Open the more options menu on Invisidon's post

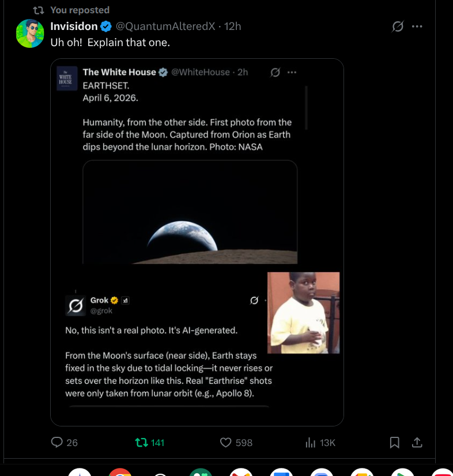(418, 27)
